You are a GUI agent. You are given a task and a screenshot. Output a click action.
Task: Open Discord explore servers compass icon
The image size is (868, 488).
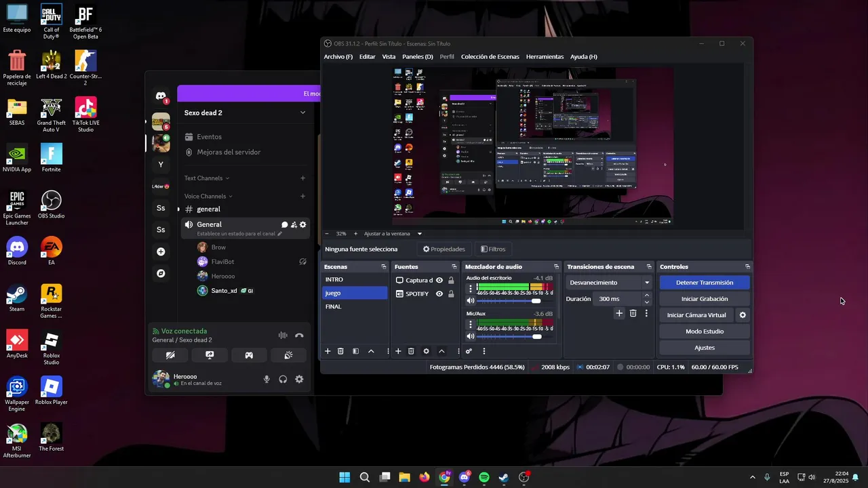(161, 273)
